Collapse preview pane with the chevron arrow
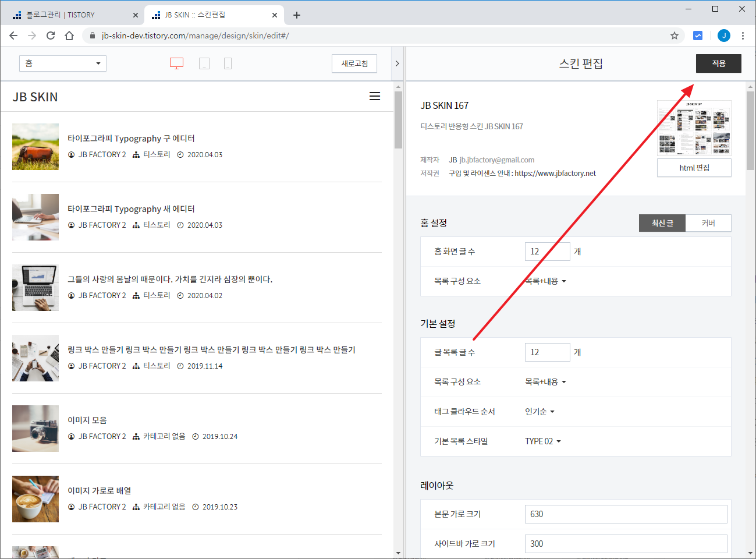 coord(397,63)
